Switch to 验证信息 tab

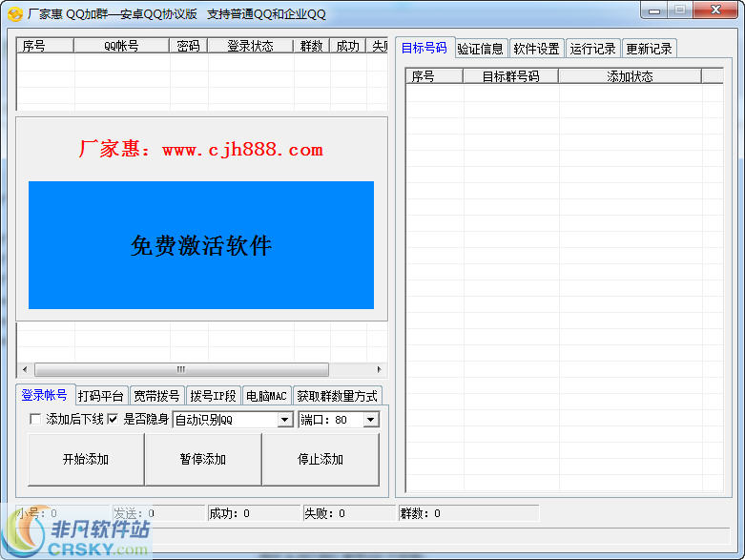pyautogui.click(x=481, y=49)
